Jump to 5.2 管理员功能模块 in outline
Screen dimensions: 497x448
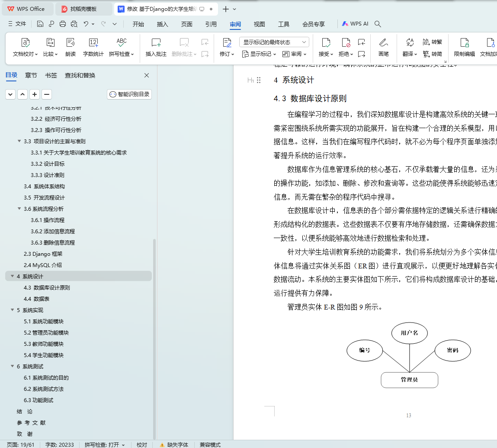point(46,332)
